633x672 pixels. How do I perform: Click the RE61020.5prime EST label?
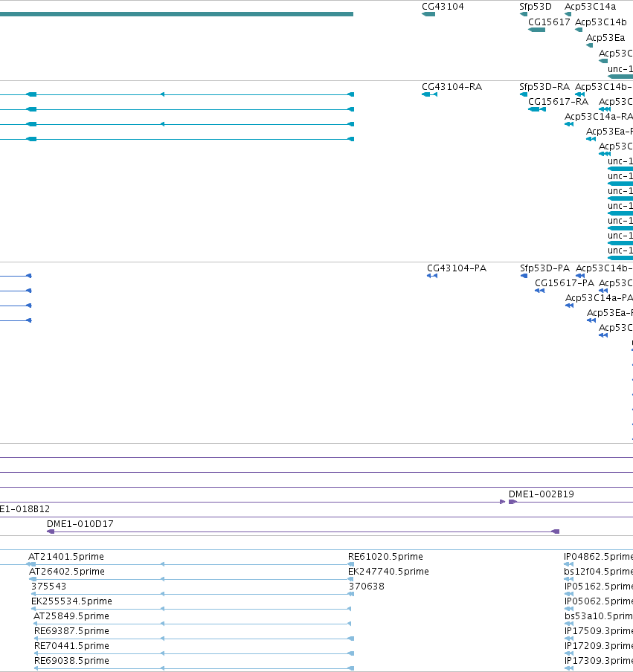click(385, 557)
